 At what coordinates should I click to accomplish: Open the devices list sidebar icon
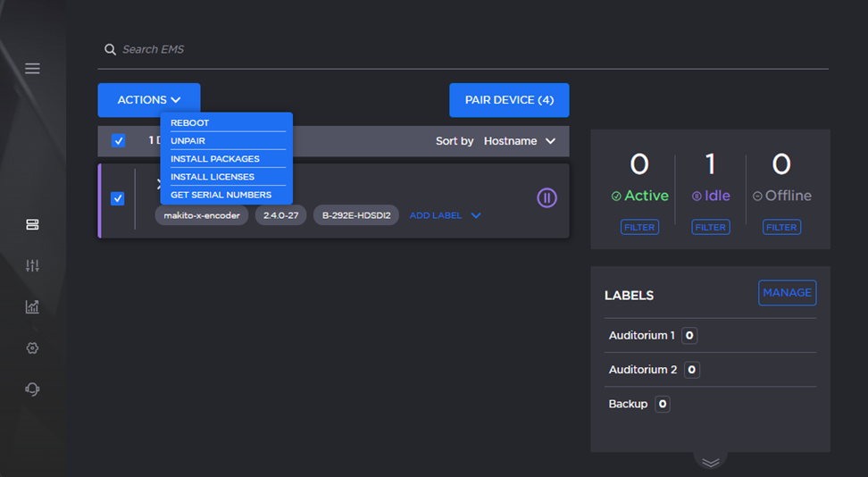(32, 224)
